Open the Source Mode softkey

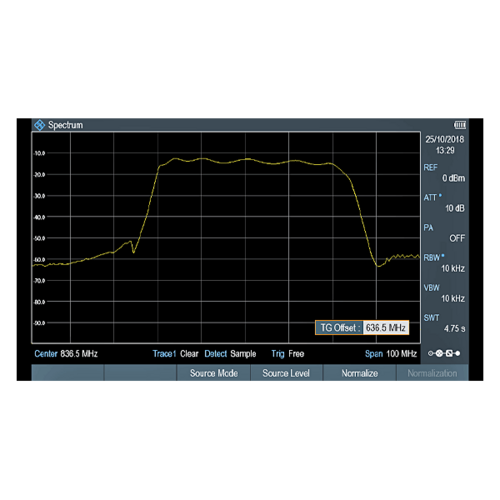[x=214, y=373]
